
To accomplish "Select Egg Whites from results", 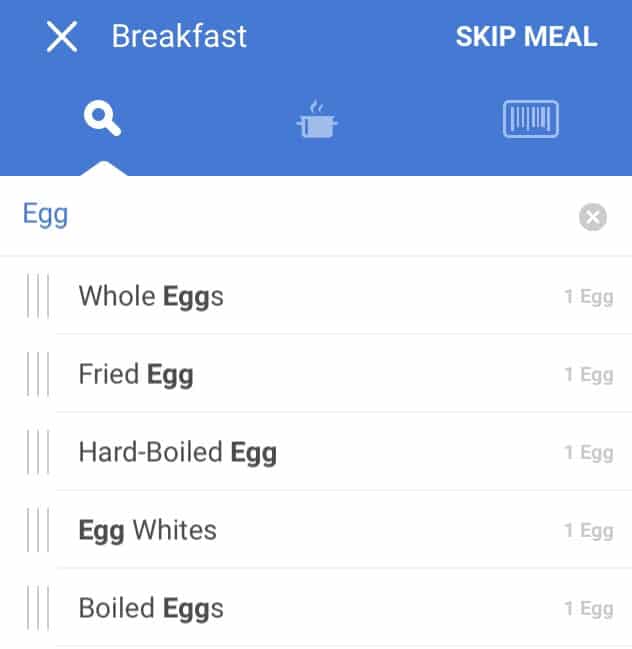I will pos(147,530).
